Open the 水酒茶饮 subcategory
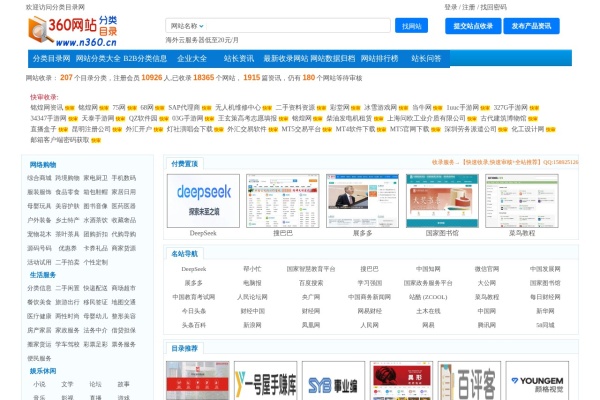The width and height of the screenshot is (600, 400). coord(96,220)
